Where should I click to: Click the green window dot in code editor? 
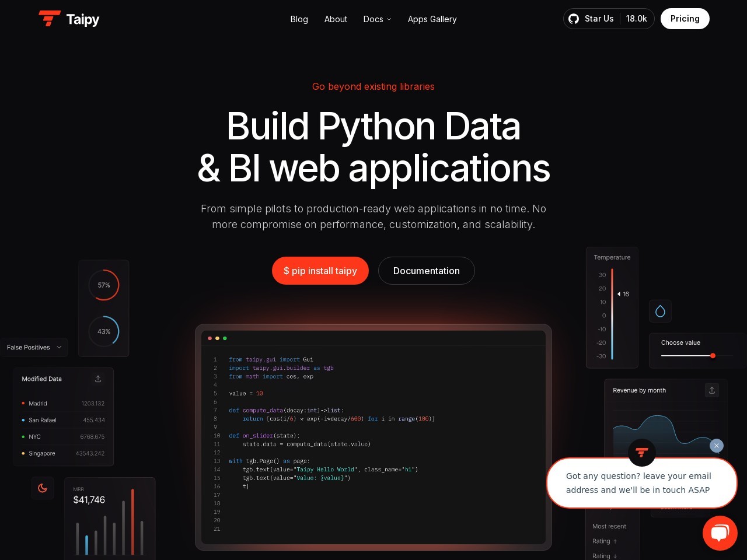[225, 338]
